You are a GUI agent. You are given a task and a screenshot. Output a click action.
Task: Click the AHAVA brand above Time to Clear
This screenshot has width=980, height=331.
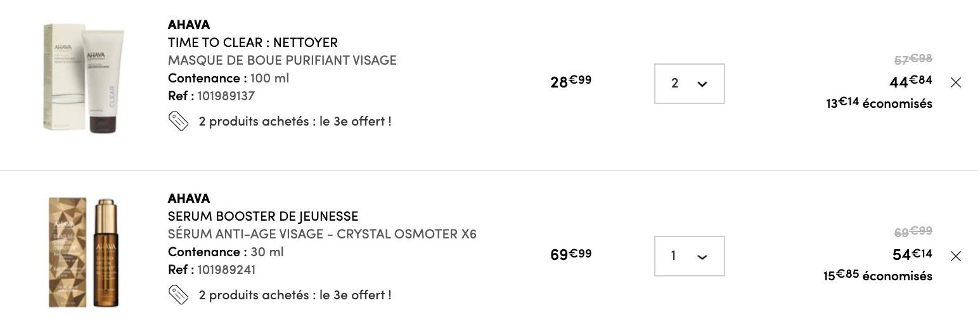[189, 25]
